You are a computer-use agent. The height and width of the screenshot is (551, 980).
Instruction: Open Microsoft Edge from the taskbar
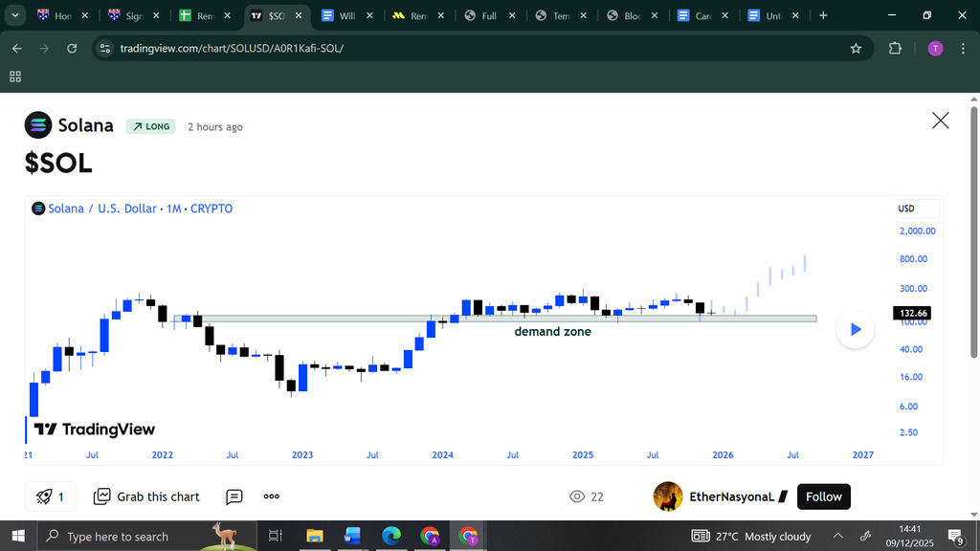[x=391, y=536]
